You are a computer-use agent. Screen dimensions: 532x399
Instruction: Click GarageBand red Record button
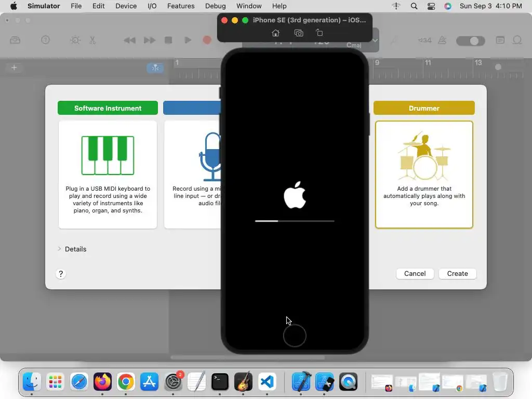point(207,40)
